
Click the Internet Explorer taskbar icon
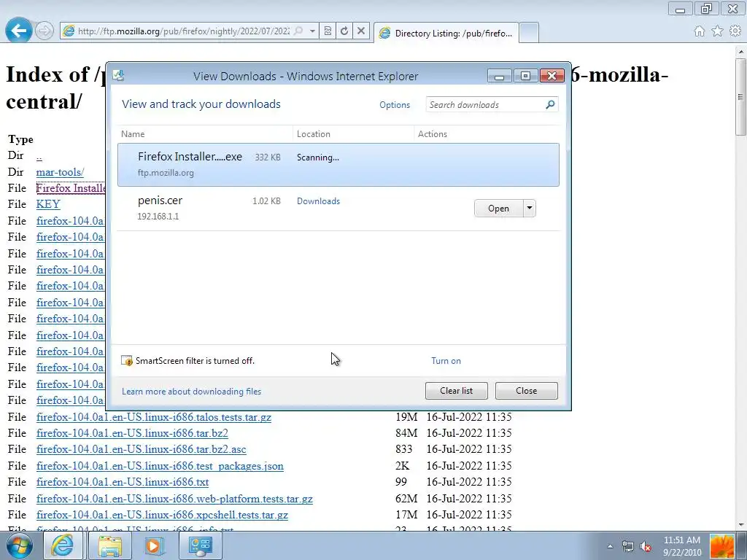tap(63, 545)
